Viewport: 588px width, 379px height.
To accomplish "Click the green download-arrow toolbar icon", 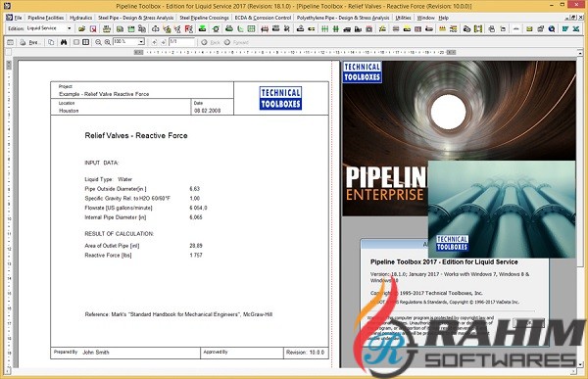I will (x=203, y=28).
